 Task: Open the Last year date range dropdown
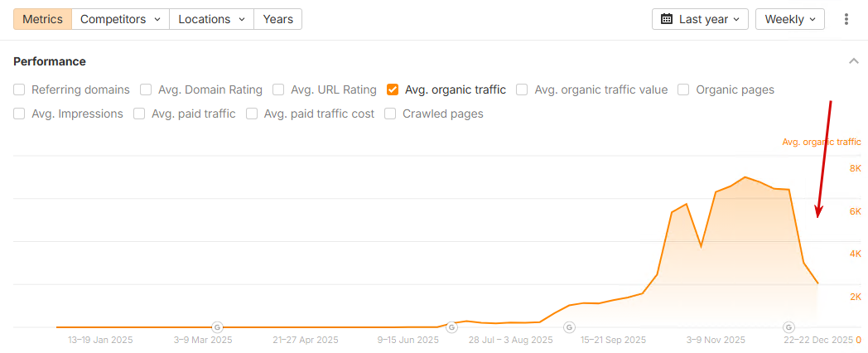[x=700, y=19]
